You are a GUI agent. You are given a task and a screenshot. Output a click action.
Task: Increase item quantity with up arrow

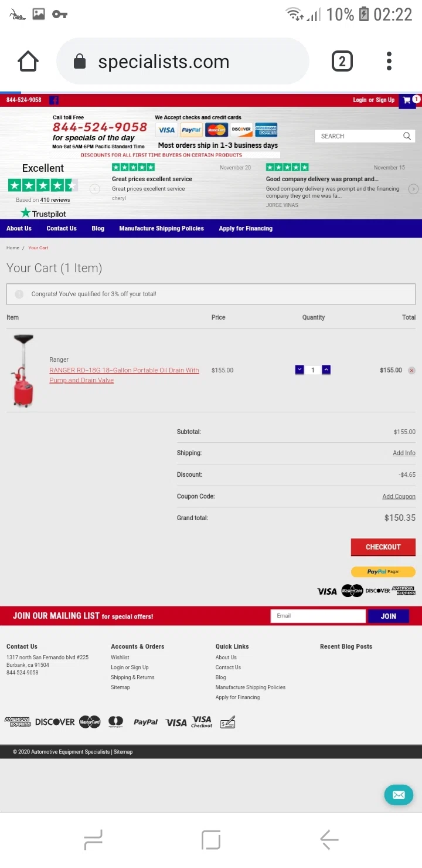[326, 370]
